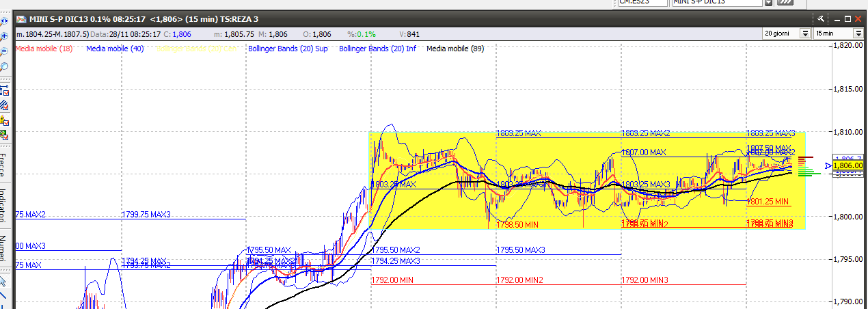Click the chart icon left of the title
868x309 pixels.
point(21,19)
